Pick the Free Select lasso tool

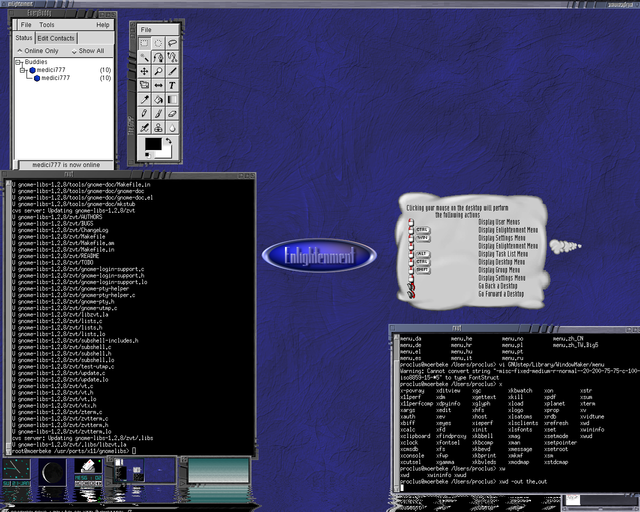click(x=173, y=44)
